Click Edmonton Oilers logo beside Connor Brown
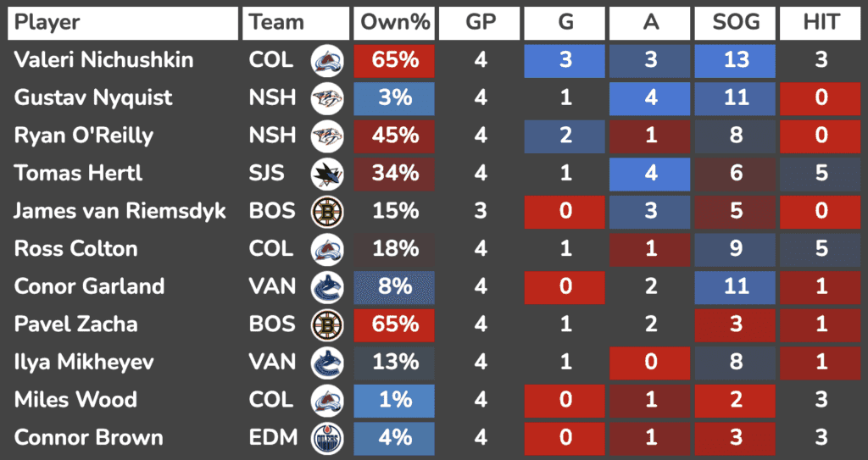Screen dimensions: 868x460 tap(325, 437)
